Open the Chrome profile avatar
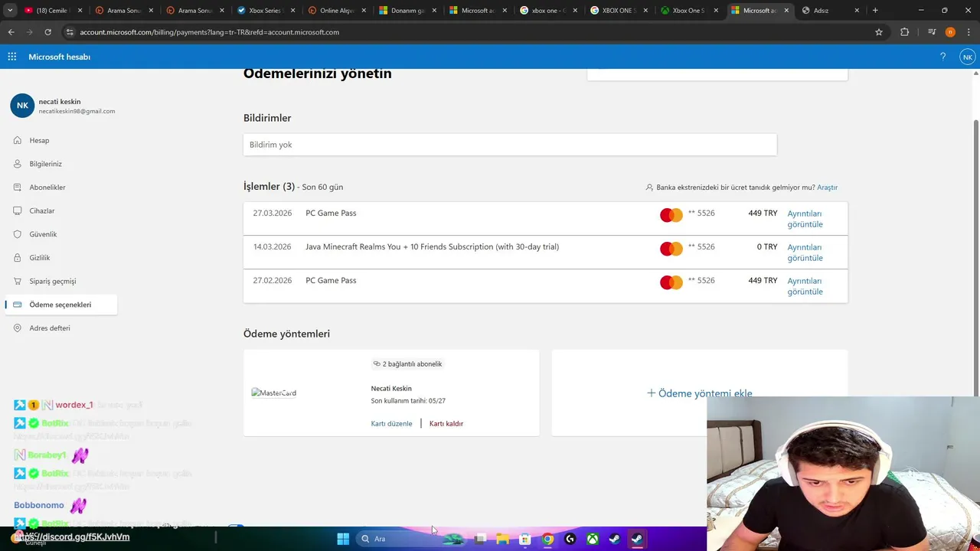This screenshot has width=980, height=551. point(950,32)
